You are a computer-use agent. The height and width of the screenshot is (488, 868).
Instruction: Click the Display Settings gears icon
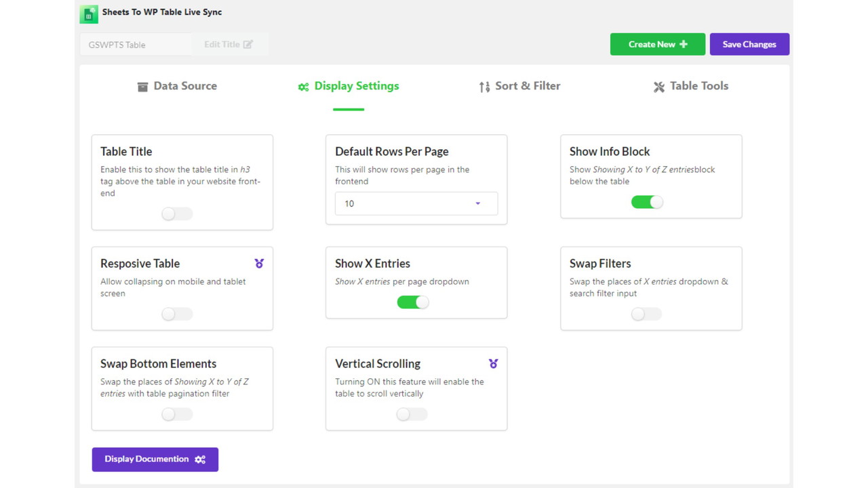tap(303, 87)
